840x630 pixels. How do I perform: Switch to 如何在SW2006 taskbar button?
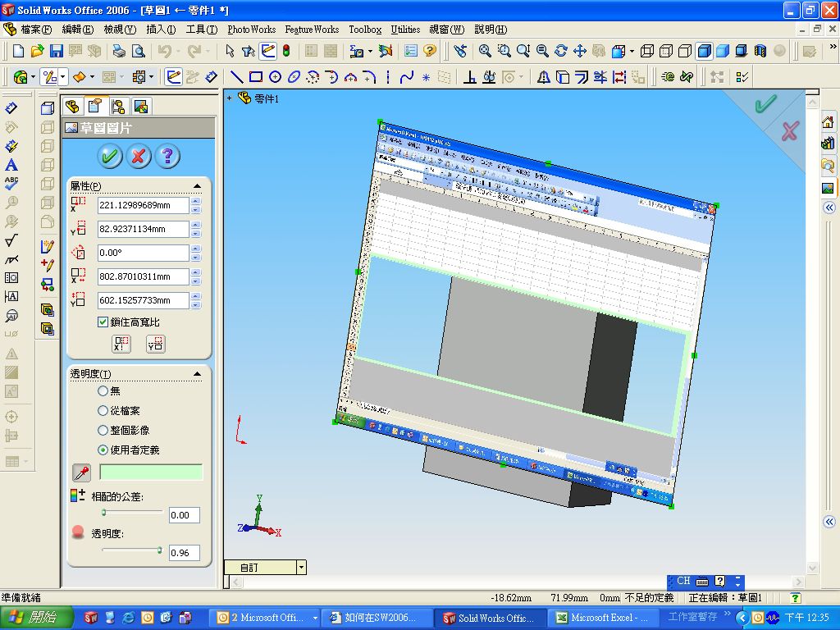point(378,618)
